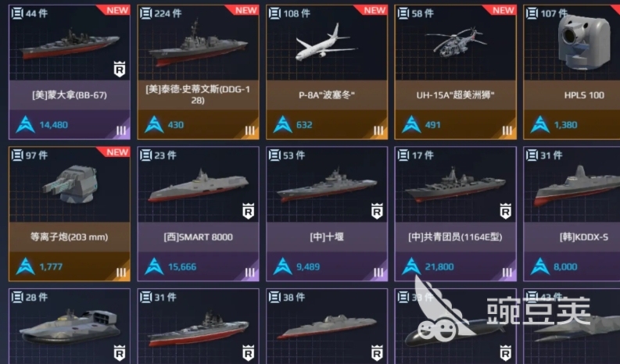The image size is (620, 364).
Task: Click the tier III mark on P-8A card
Action: pyautogui.click(x=378, y=130)
